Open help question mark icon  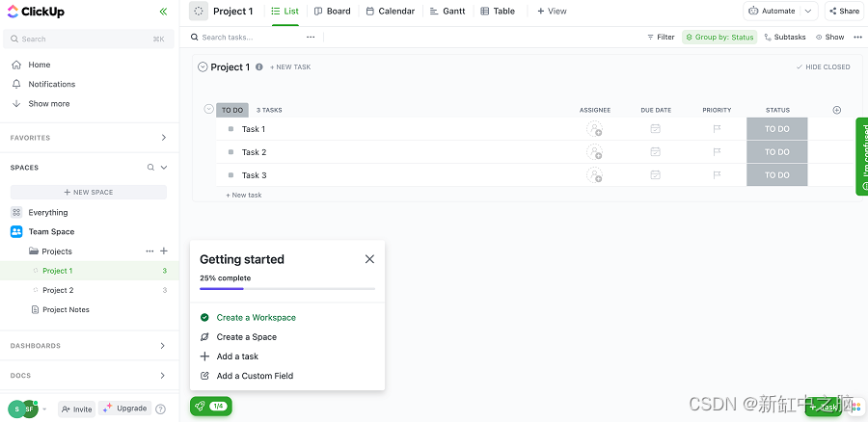[x=160, y=409]
